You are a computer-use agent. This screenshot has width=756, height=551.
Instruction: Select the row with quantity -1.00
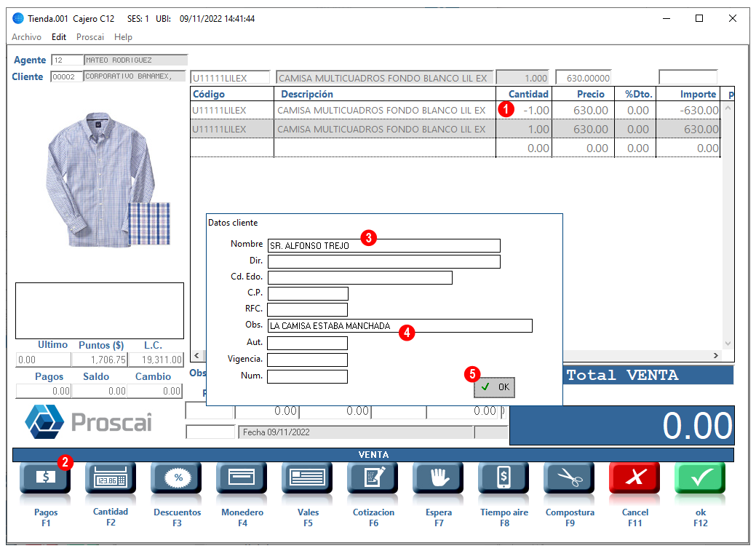[x=455, y=111]
